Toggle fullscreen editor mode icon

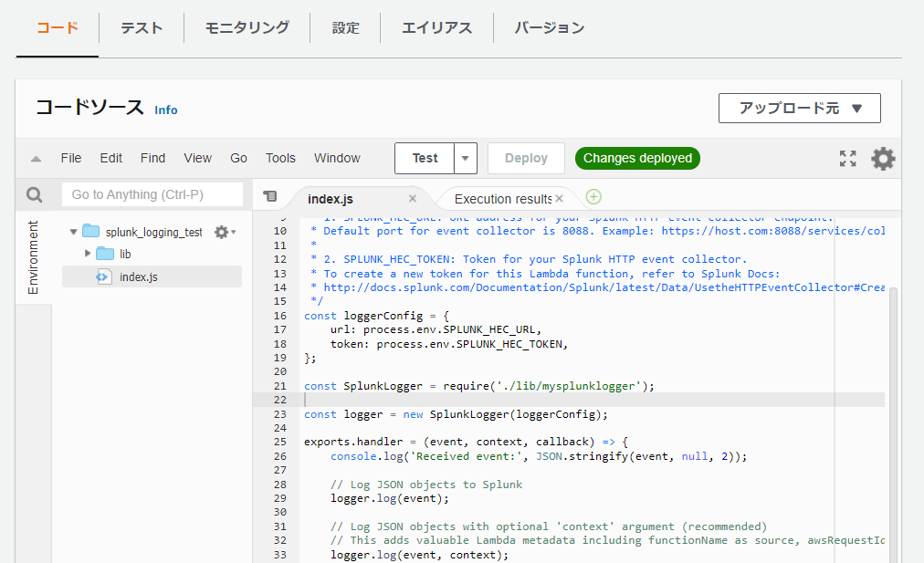coord(848,159)
